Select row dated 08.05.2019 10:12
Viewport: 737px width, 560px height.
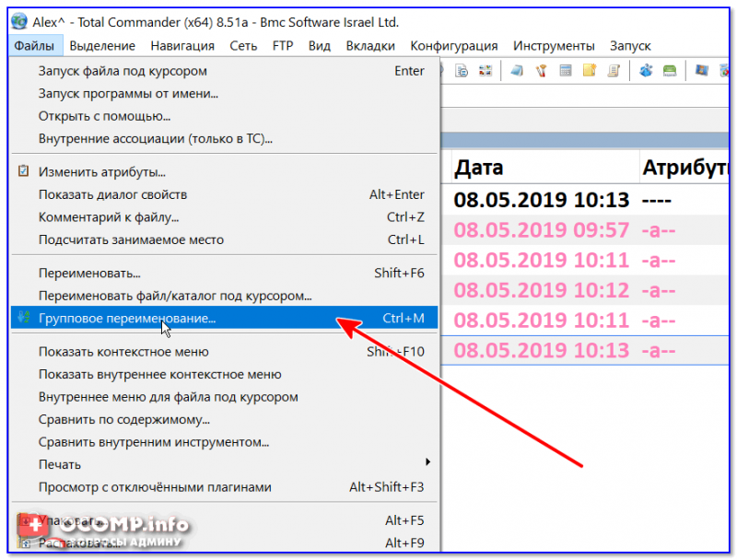585,290
